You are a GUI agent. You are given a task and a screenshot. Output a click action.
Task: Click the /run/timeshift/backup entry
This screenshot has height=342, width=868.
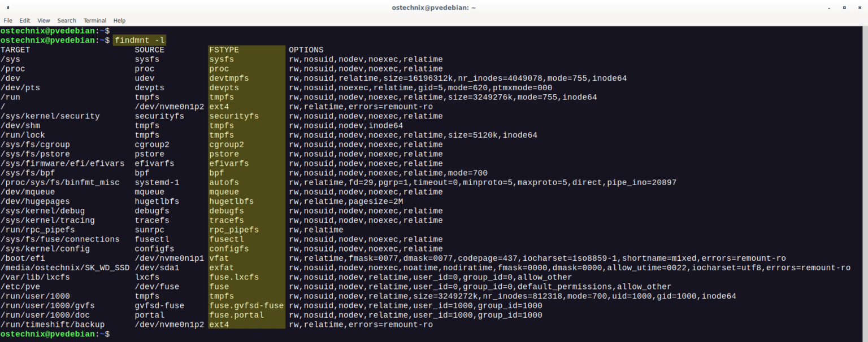pyautogui.click(x=52, y=324)
